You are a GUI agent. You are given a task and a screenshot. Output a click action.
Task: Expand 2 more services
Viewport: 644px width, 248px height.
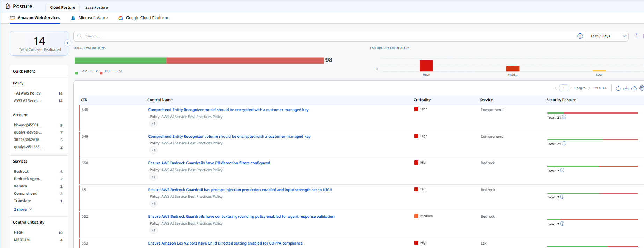pyautogui.click(x=23, y=209)
